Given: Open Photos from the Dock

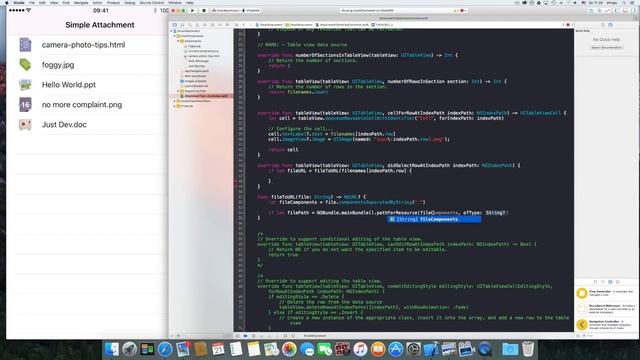Looking at the screenshot, I should pyautogui.click(x=289, y=349).
